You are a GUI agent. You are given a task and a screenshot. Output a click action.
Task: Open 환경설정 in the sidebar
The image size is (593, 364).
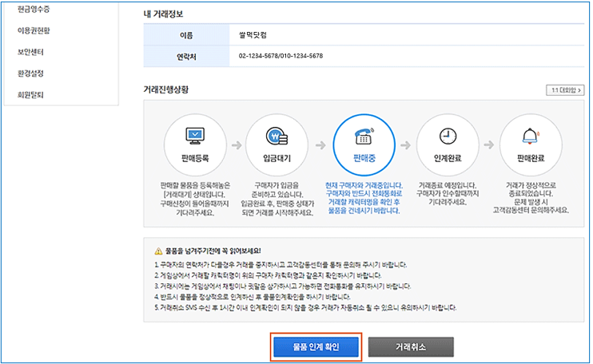pos(30,73)
